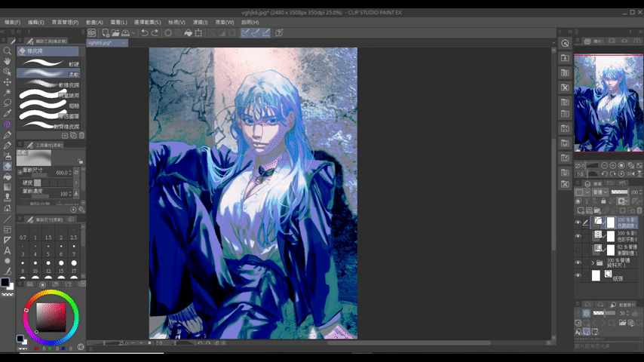Hide the paper layer
Image resolution: width=644 pixels, height=362 pixels.
tap(578, 276)
